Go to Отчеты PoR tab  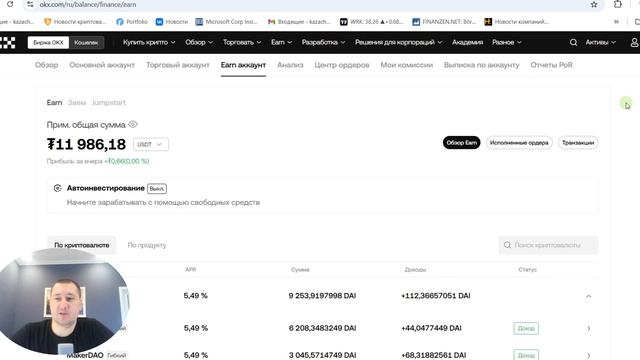pyautogui.click(x=551, y=65)
